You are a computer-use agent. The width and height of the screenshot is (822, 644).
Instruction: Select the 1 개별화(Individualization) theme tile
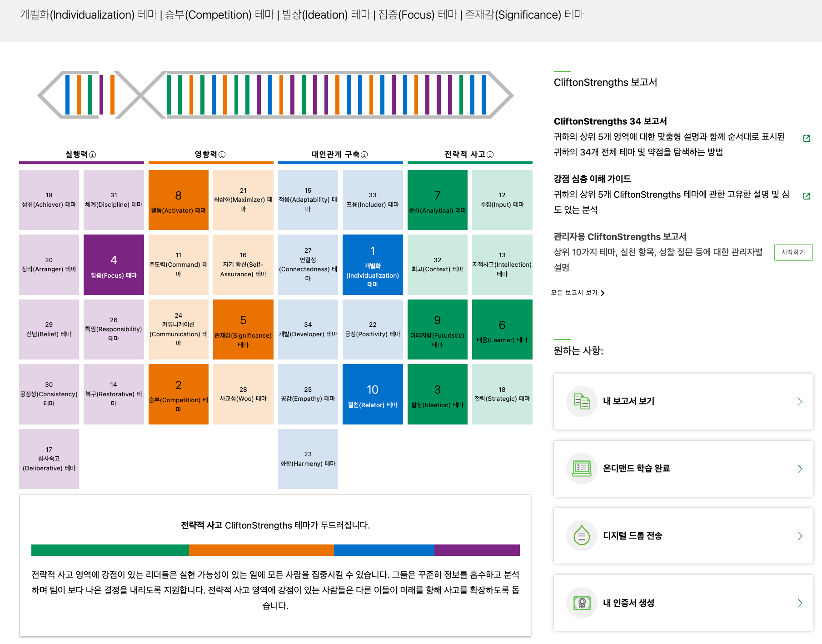[373, 265]
